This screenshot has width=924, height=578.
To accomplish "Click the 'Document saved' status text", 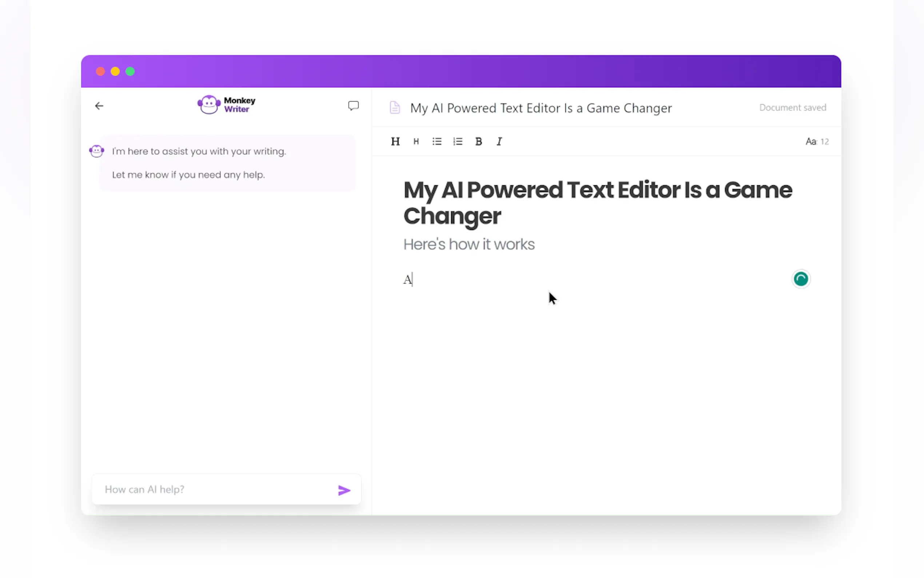I will (x=792, y=107).
